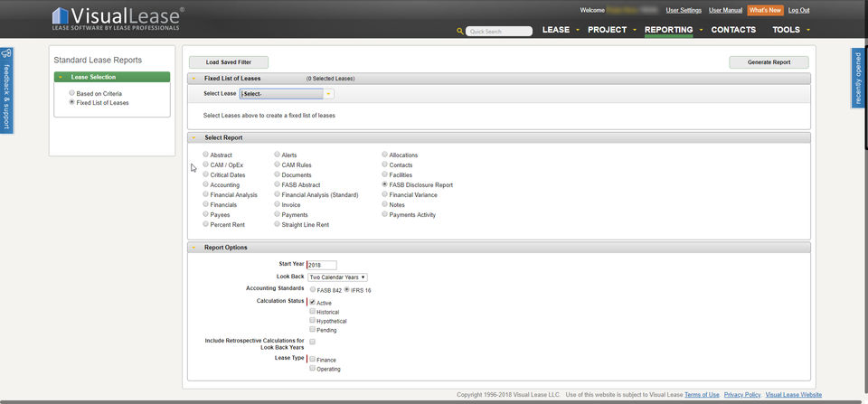
Task: Select the Payments Activity report option
Action: tap(385, 214)
